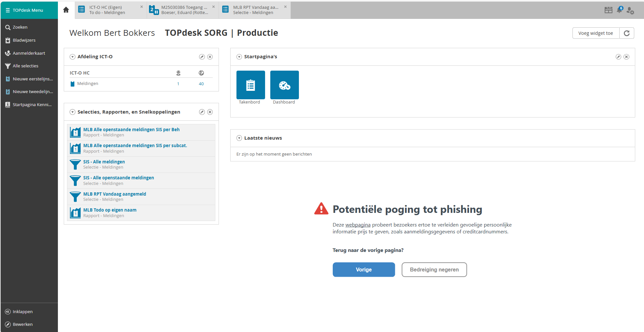Screen dimensions: 644x332
Task: Collapse the Startpagina's widget
Action: pyautogui.click(x=239, y=57)
